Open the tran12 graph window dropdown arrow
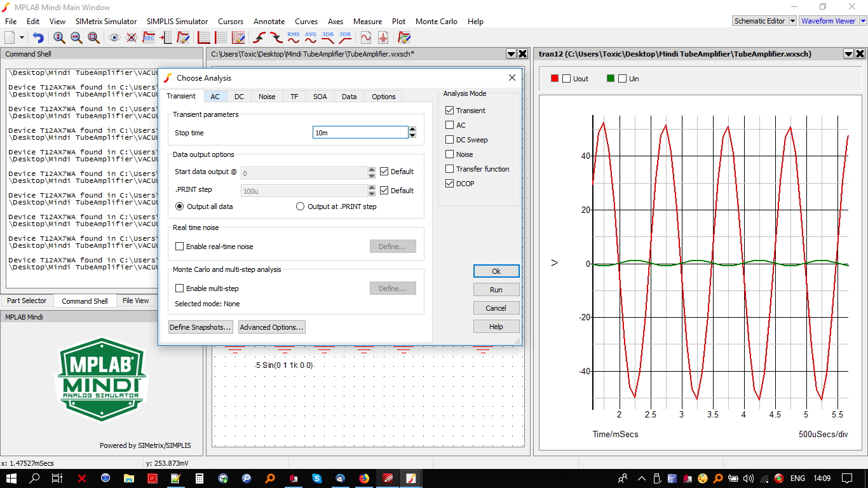This screenshot has height=488, width=868. pos(848,54)
